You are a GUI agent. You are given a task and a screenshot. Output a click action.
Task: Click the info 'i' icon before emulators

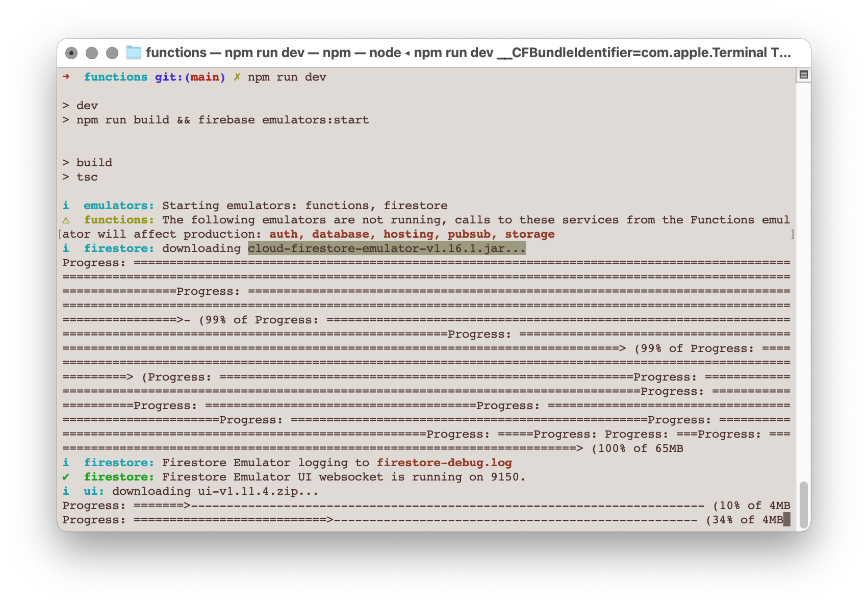pyautogui.click(x=66, y=206)
